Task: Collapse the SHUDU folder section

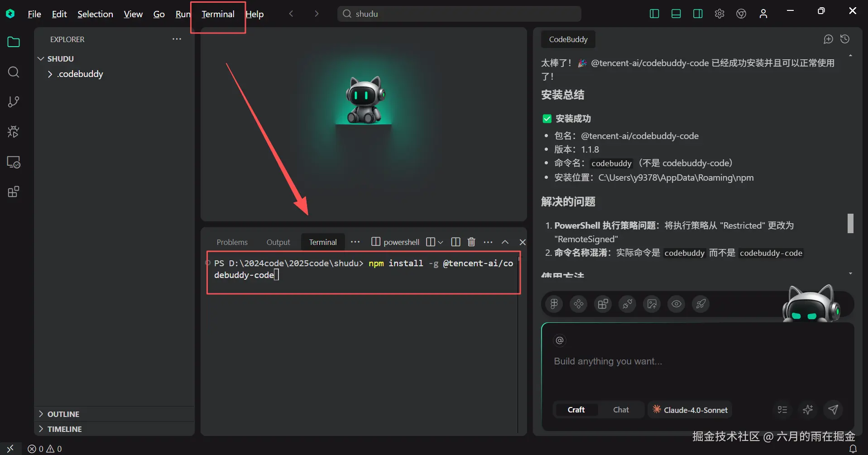Action: [41, 59]
